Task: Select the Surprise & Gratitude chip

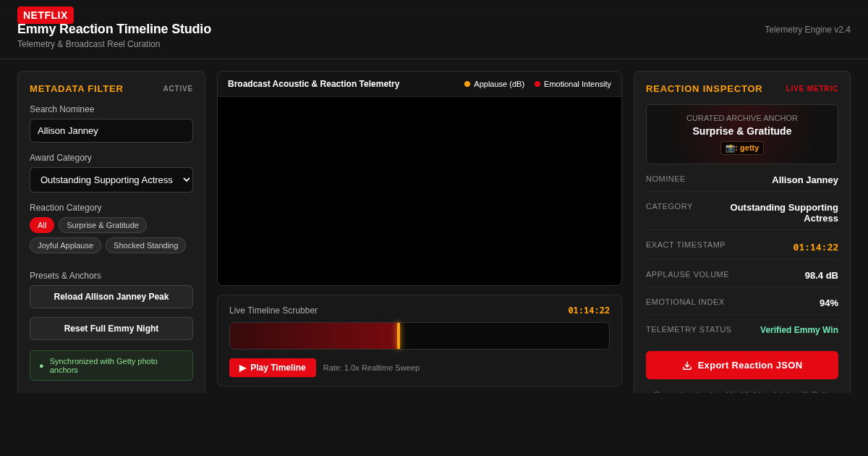Action: coord(103,225)
